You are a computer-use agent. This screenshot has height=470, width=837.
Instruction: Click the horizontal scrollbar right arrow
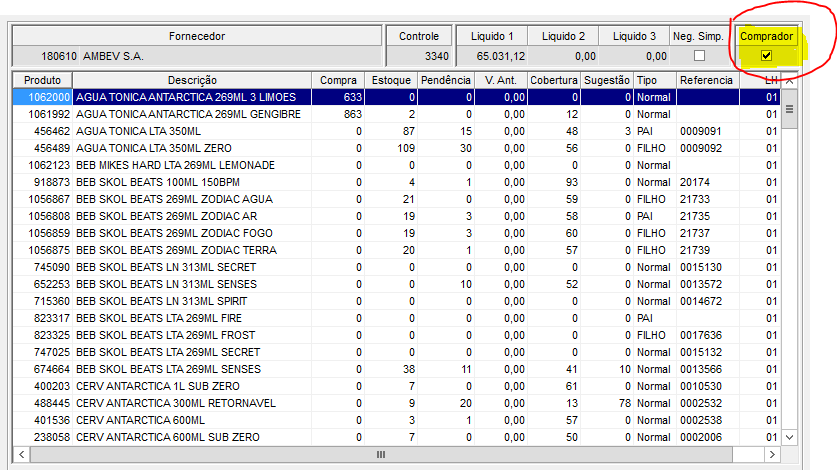[772, 455]
